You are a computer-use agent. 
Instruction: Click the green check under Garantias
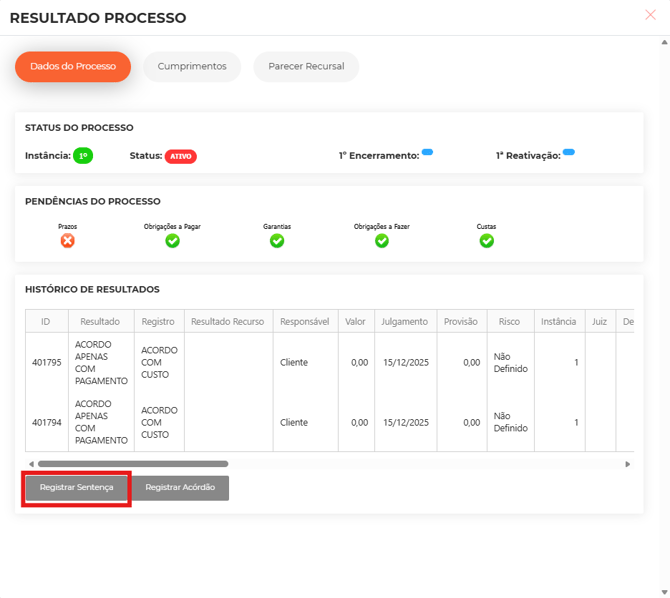click(277, 241)
